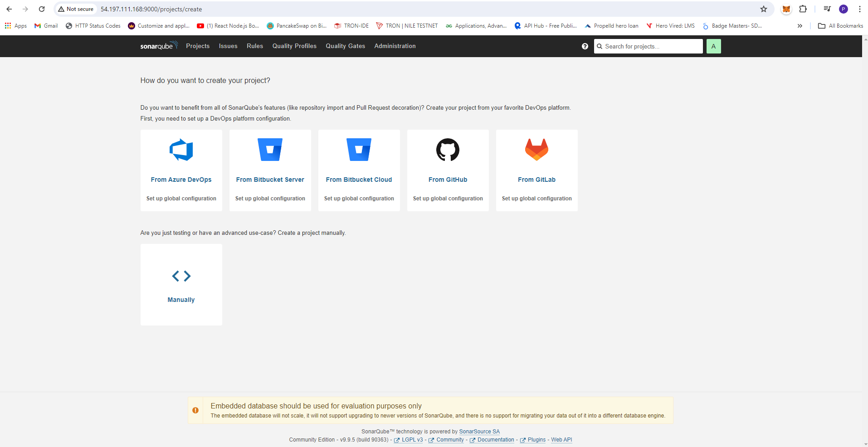This screenshot has height=447, width=868.
Task: Open the user avatar 'A' menu
Action: [x=713, y=46]
